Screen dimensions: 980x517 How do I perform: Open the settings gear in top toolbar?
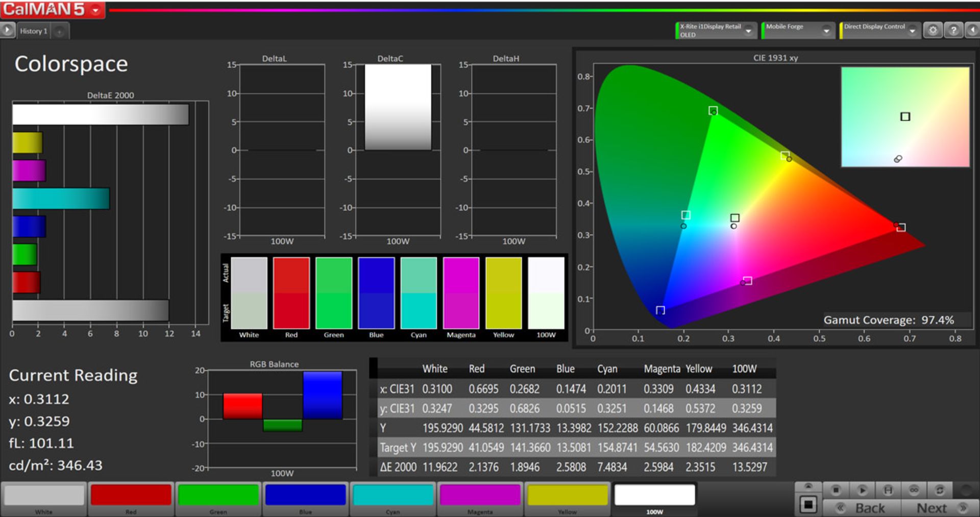[933, 31]
